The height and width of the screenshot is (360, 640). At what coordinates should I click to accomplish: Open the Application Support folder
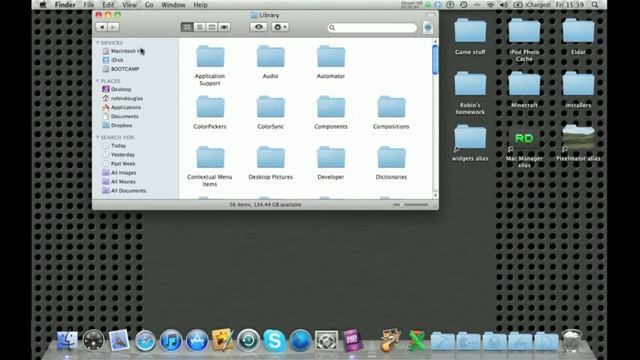(x=210, y=57)
